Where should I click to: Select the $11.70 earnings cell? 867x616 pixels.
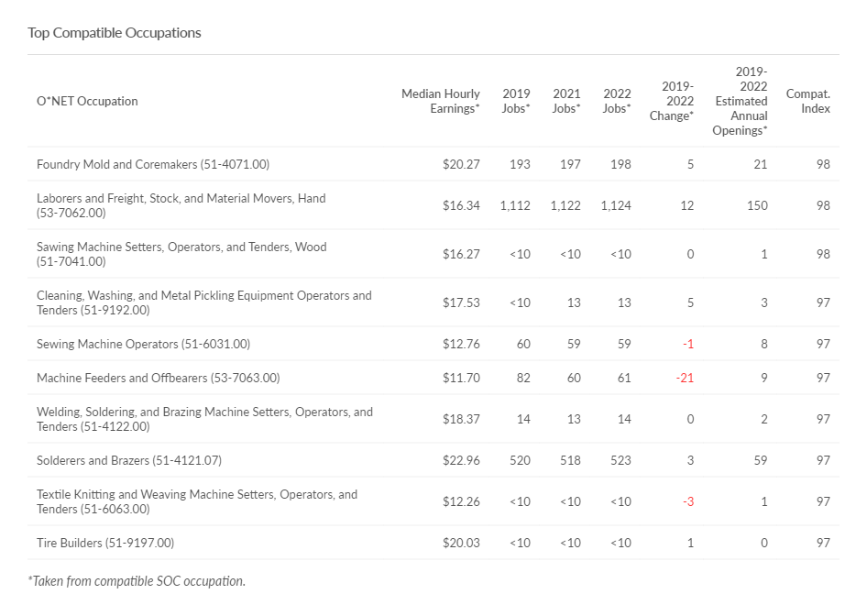click(461, 379)
